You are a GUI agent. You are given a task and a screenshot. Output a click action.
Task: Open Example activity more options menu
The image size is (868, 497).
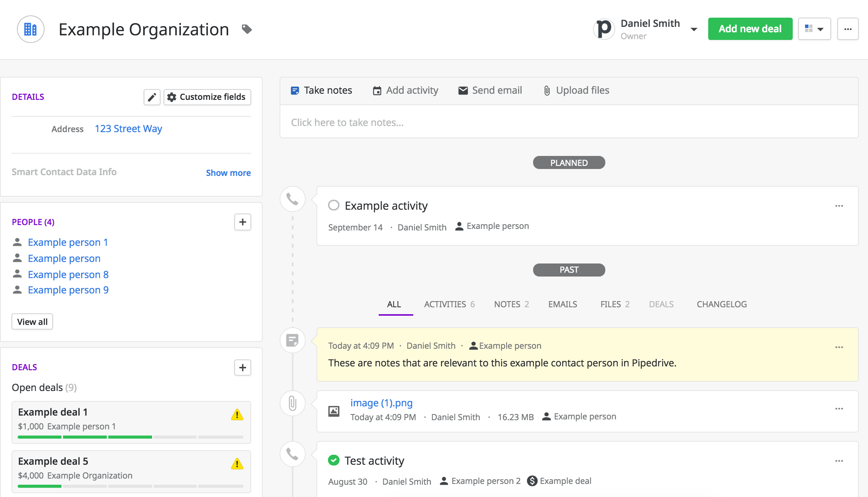pos(839,206)
